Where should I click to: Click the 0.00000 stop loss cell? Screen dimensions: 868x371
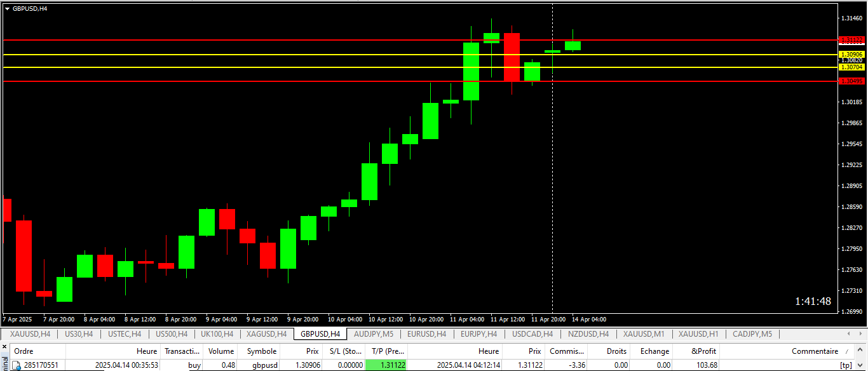(x=349, y=365)
